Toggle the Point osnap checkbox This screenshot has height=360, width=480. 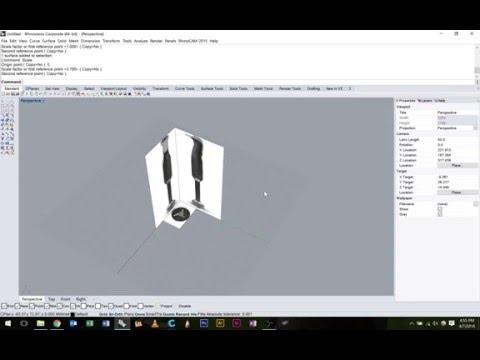[x=32, y=306]
